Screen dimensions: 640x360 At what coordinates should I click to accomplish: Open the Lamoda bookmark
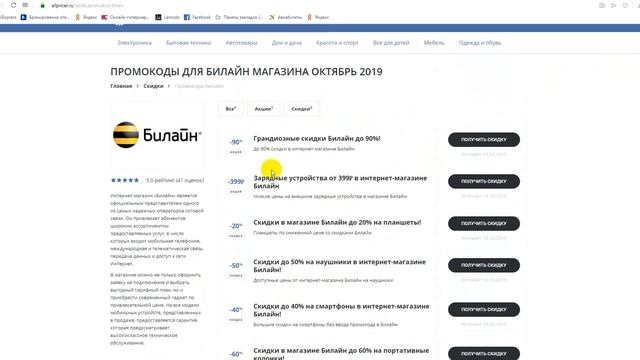pyautogui.click(x=167, y=17)
